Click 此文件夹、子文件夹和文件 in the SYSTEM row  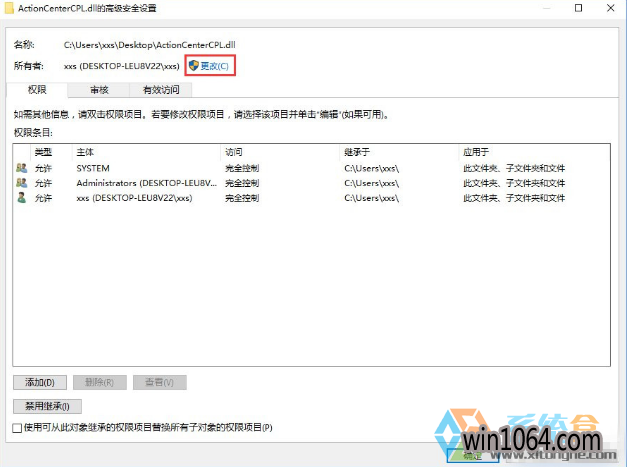[x=514, y=168]
